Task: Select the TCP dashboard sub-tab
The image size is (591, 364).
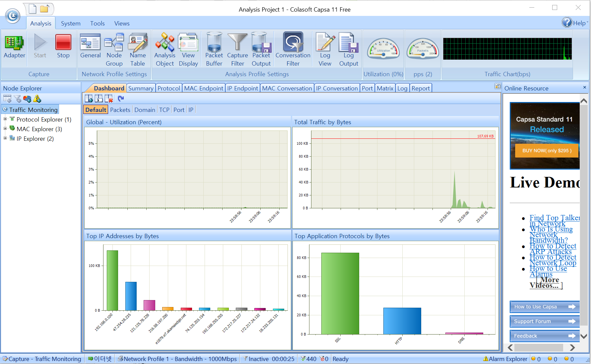Action: [164, 110]
